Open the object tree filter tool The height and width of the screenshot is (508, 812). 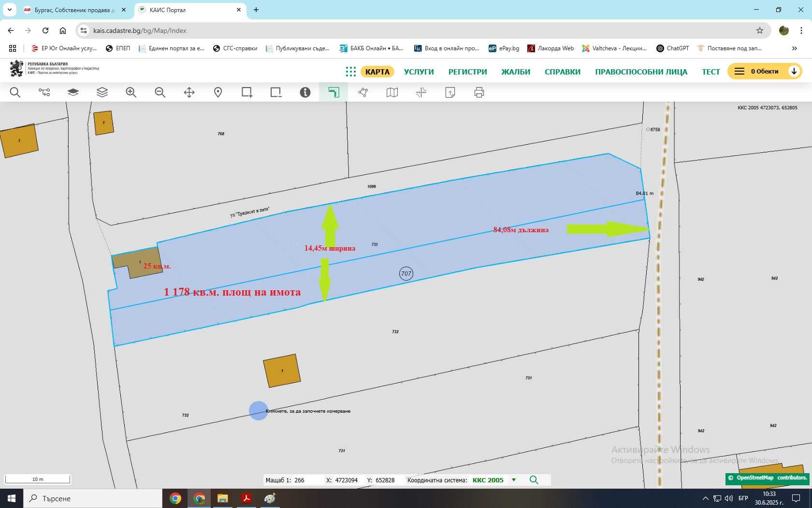tap(44, 92)
